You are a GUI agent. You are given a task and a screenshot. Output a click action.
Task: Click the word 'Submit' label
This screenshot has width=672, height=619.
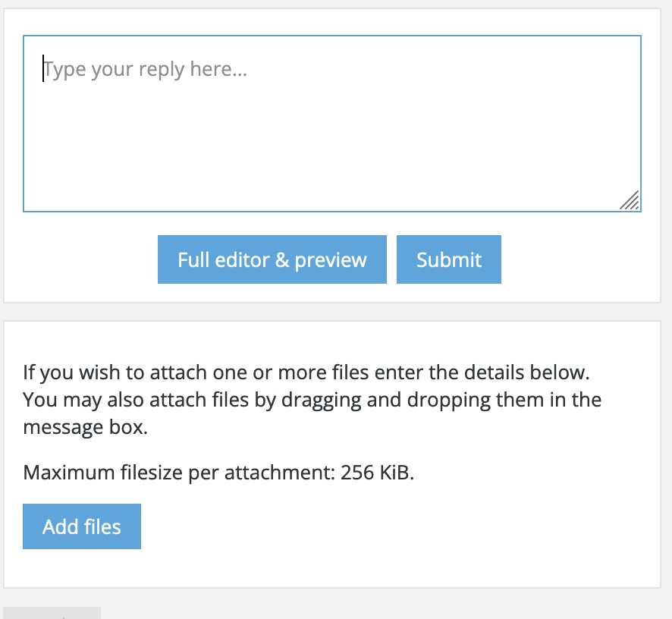point(448,260)
